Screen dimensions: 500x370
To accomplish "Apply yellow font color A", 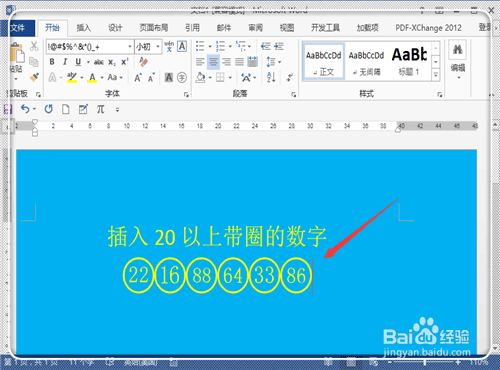I will 92,78.
